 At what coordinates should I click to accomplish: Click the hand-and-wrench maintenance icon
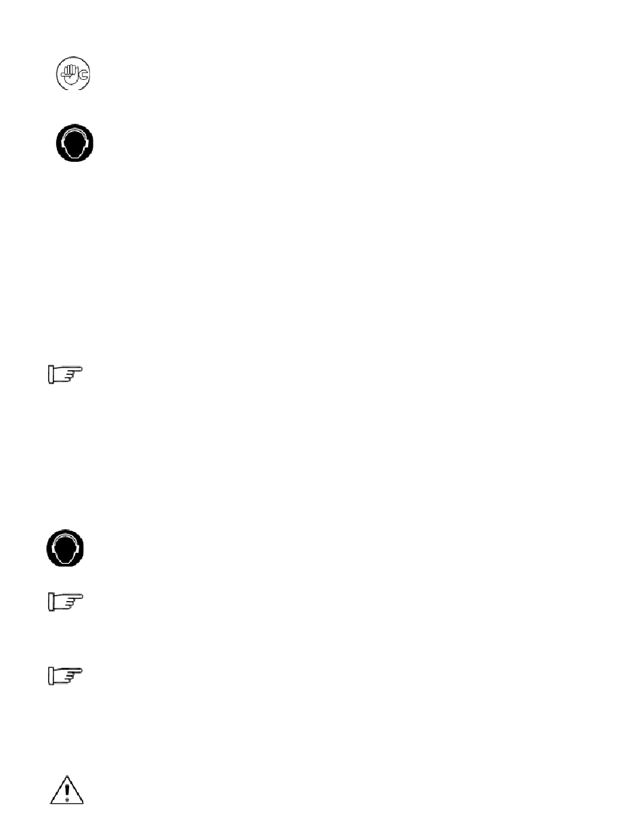pyautogui.click(x=74, y=73)
